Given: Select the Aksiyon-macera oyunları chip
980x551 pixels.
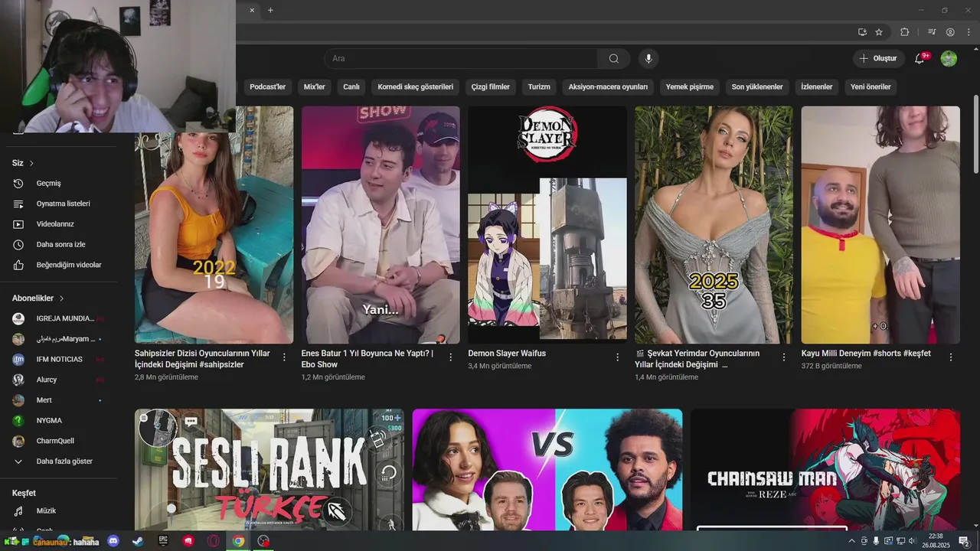Looking at the screenshot, I should (608, 86).
